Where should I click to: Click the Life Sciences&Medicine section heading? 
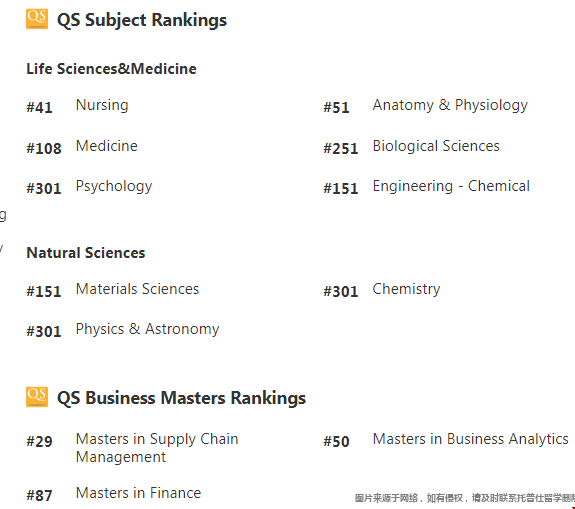click(111, 69)
